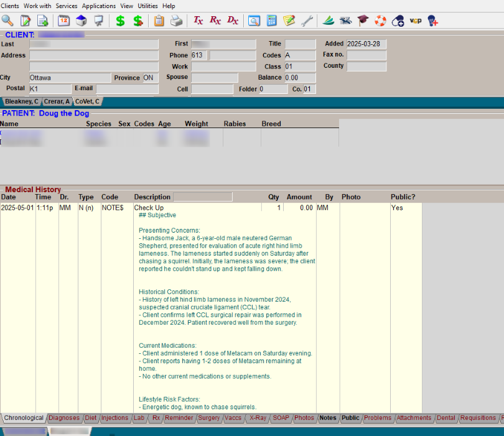This screenshot has height=436, width=504.
Task: Switch to the Dental tab
Action: [x=446, y=418]
